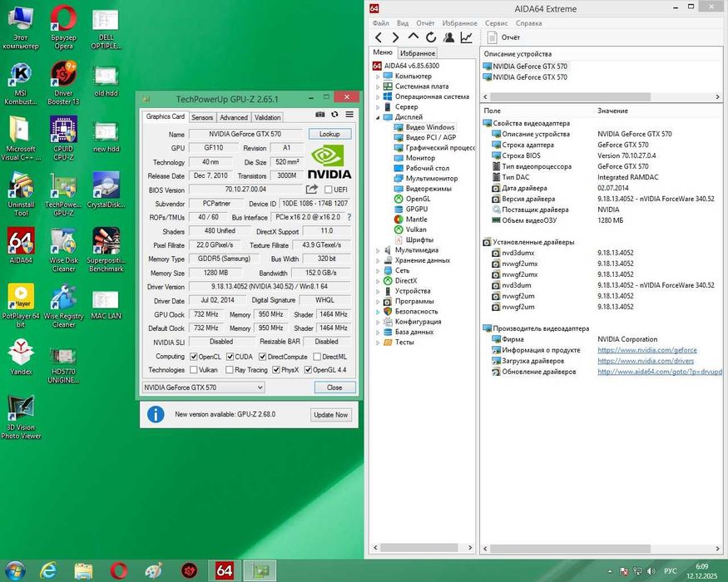Click the taskbar volume speaker icon
Screen dimensions: 728x582
click(651, 571)
